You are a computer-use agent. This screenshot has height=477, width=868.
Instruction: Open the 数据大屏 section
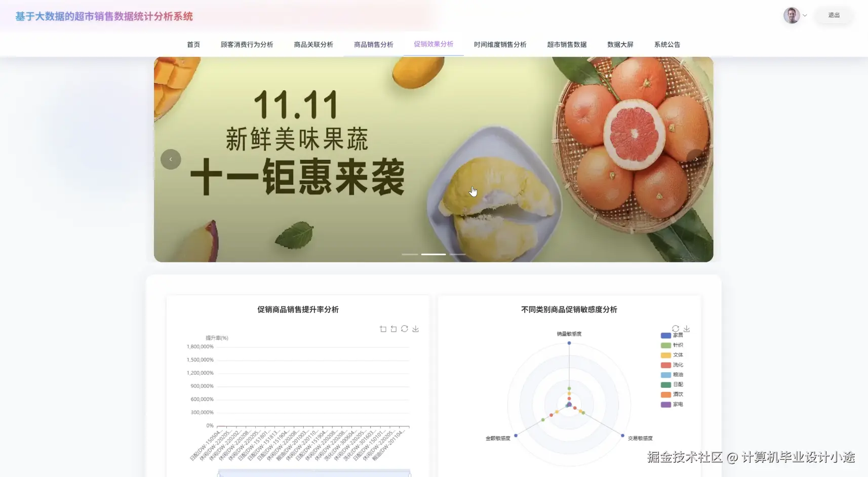(x=620, y=45)
